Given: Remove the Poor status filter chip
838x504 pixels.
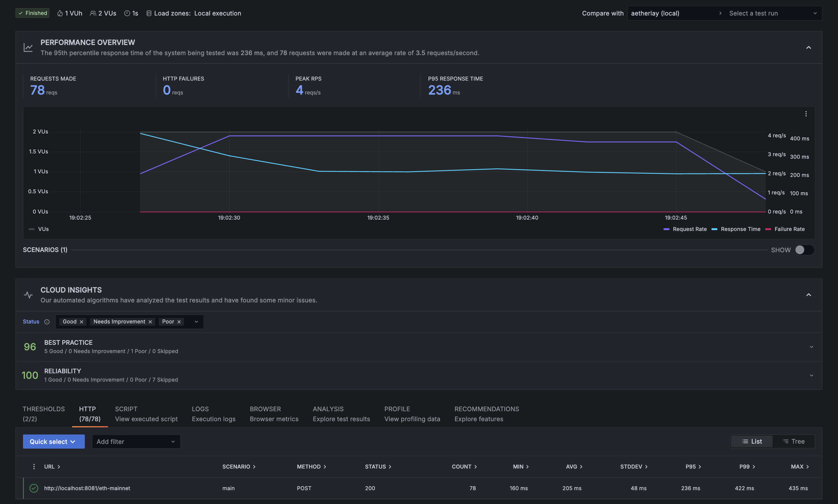Looking at the screenshot, I should click(179, 322).
